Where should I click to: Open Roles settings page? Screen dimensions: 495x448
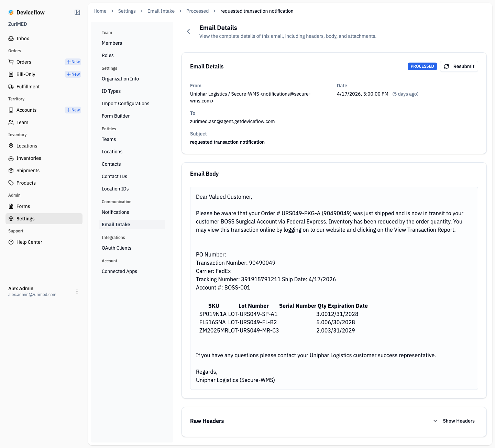pyautogui.click(x=132, y=55)
